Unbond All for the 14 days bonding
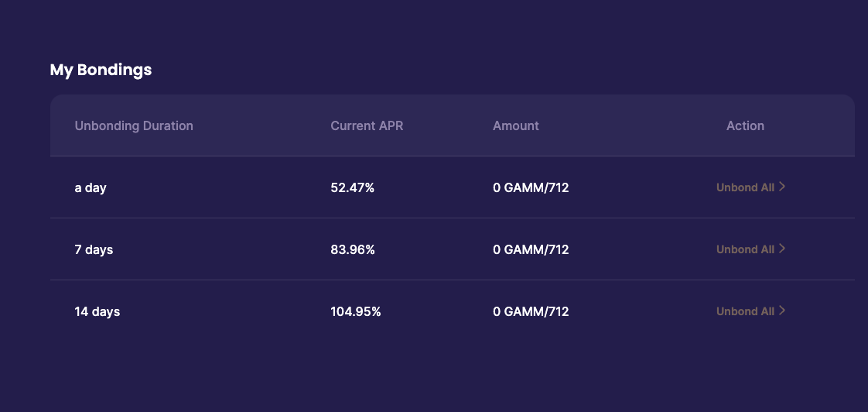The width and height of the screenshot is (868, 412). tap(745, 311)
